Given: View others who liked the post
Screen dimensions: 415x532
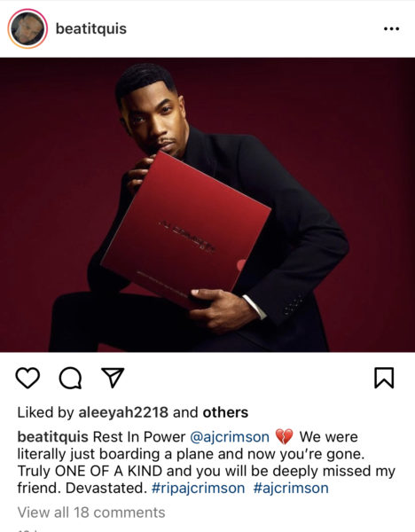Looking at the screenshot, I should click(225, 412).
